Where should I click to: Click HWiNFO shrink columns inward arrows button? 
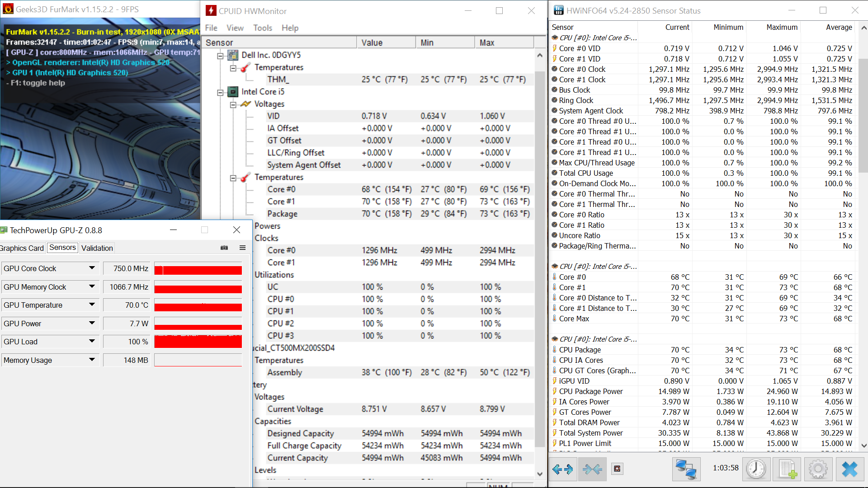592,469
